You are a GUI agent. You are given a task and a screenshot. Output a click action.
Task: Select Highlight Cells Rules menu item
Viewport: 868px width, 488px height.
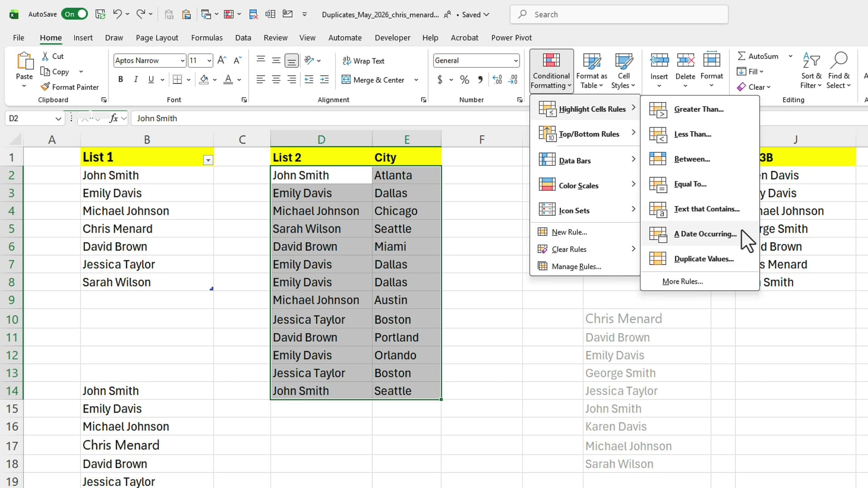(585, 109)
